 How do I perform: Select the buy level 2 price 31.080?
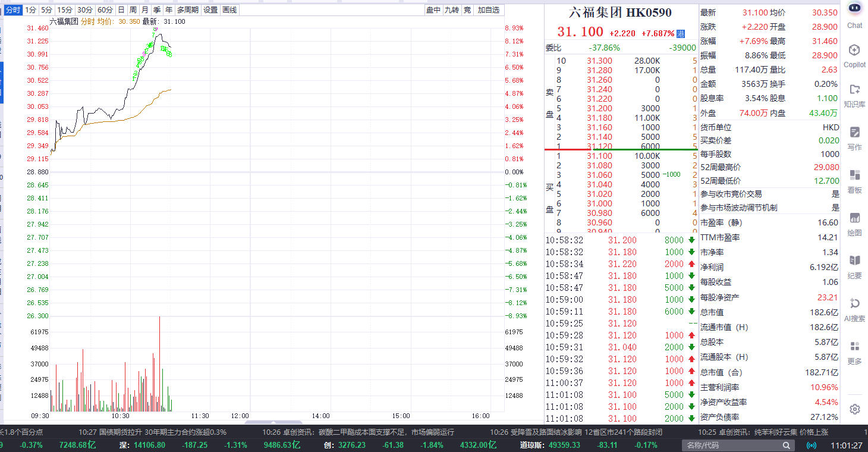(599, 165)
